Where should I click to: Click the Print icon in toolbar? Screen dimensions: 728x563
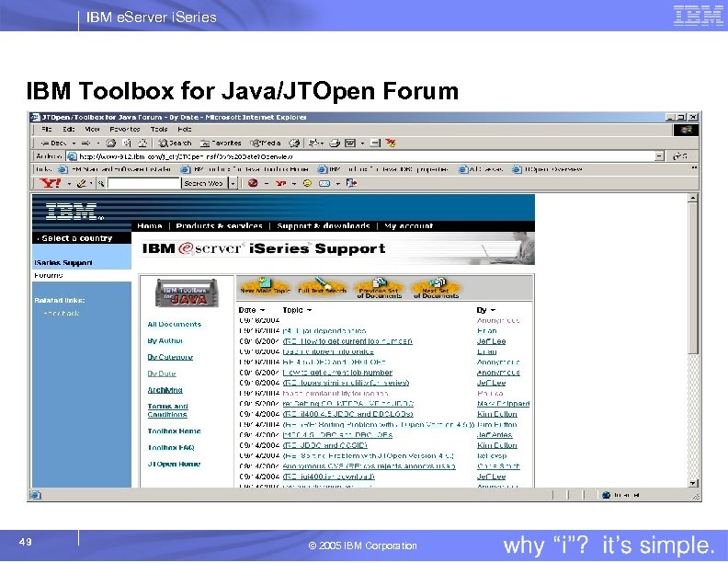click(335, 144)
